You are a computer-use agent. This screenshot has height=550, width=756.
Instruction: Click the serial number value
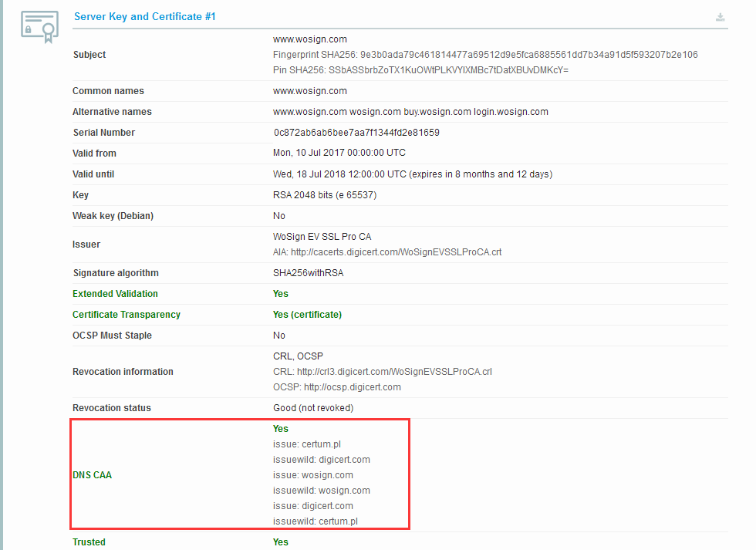pos(356,133)
